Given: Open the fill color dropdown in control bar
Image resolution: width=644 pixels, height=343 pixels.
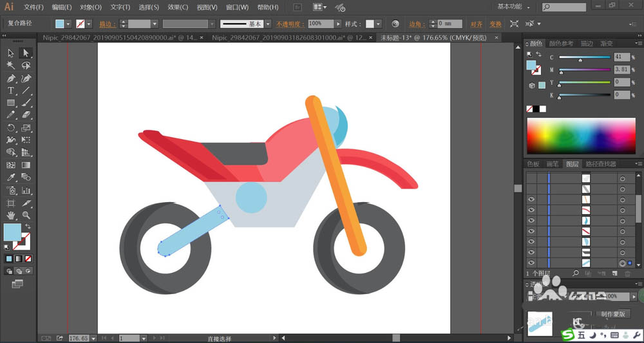Looking at the screenshot, I should pos(68,24).
